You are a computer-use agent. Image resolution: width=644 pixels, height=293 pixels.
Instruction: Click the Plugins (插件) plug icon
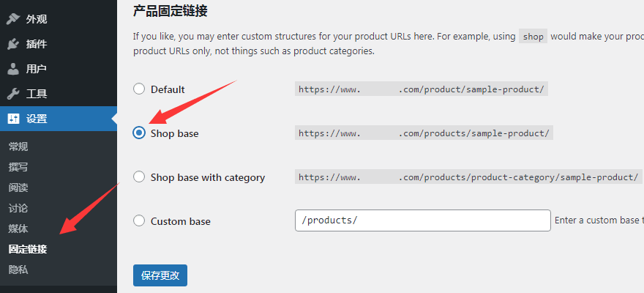point(13,44)
